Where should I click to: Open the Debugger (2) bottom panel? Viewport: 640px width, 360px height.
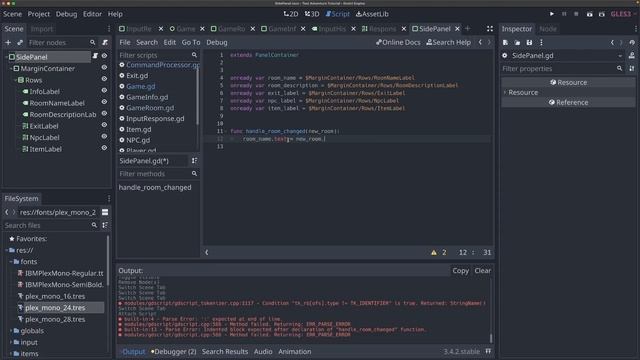click(173, 351)
